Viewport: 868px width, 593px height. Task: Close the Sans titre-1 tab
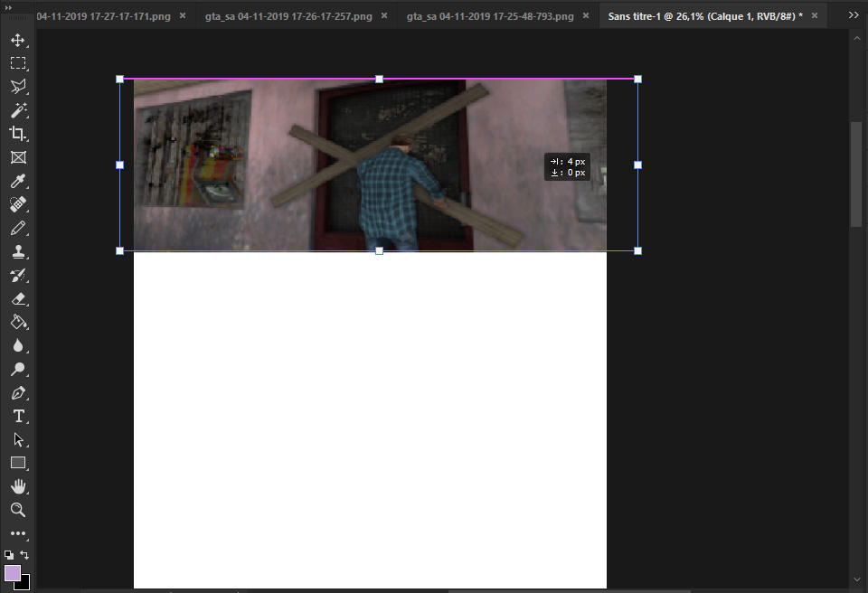815,16
